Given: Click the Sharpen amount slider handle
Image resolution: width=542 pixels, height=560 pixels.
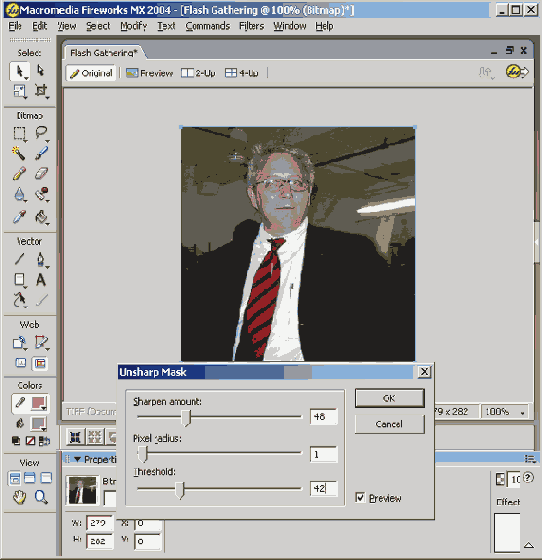Looking at the screenshot, I should pos(186,418).
